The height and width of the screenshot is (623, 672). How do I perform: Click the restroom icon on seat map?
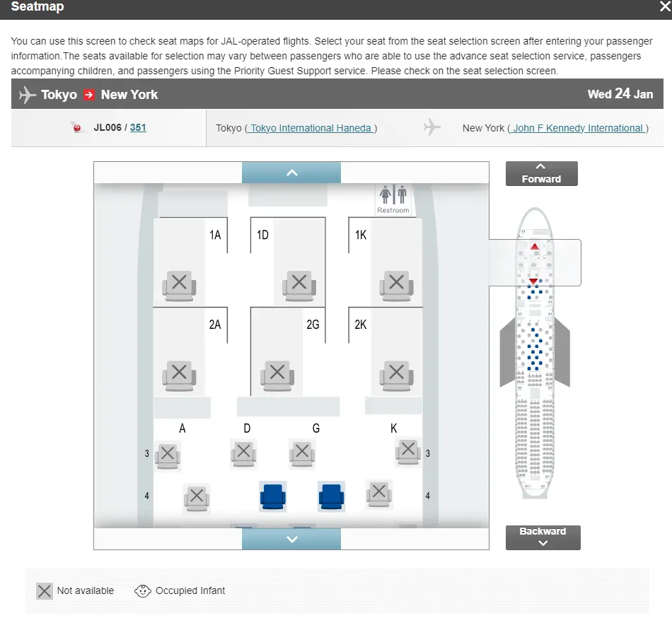pyautogui.click(x=393, y=198)
